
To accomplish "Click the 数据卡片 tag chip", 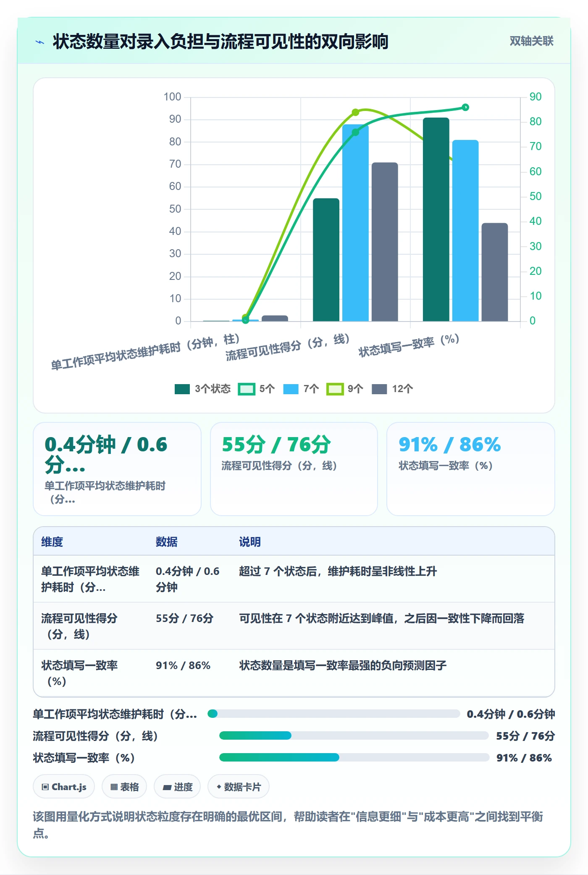I will coord(239,786).
